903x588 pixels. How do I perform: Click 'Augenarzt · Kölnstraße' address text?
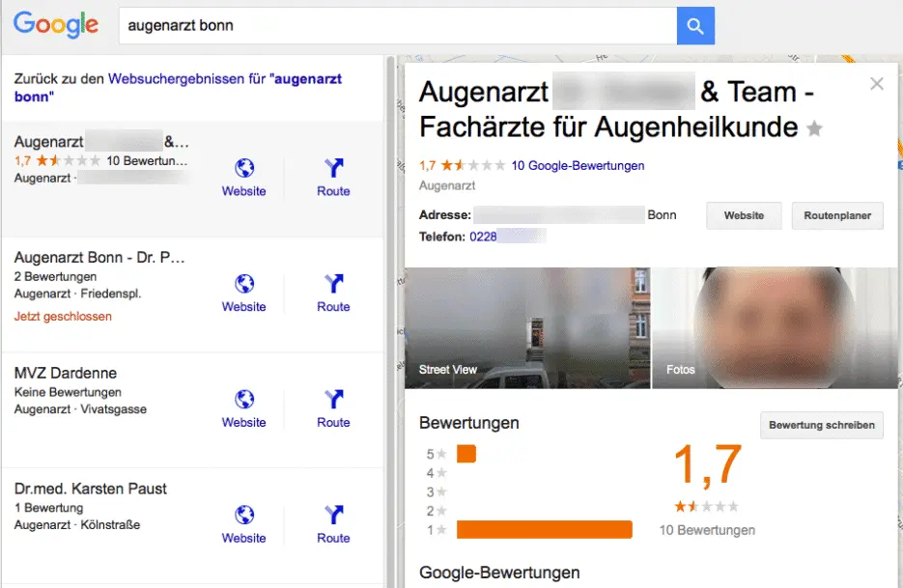(77, 525)
